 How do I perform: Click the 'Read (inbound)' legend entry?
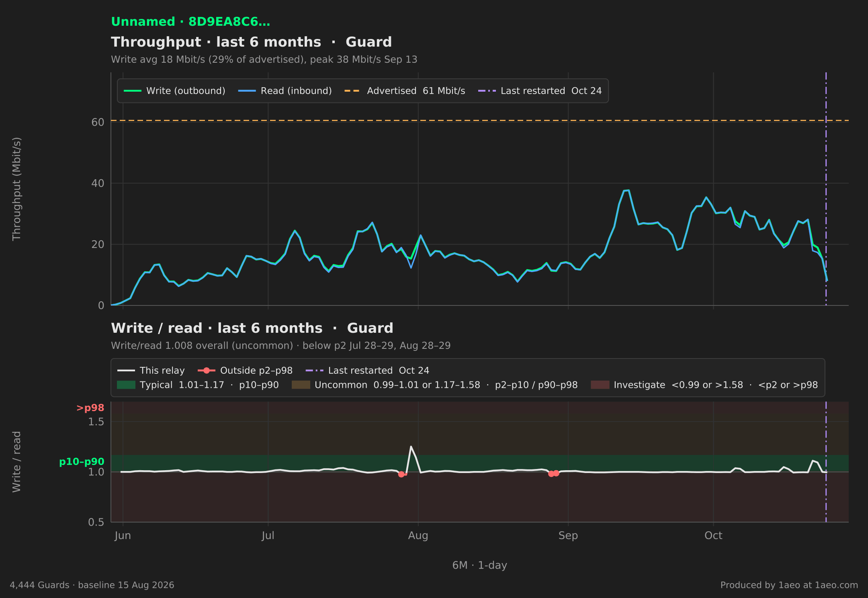(285, 91)
